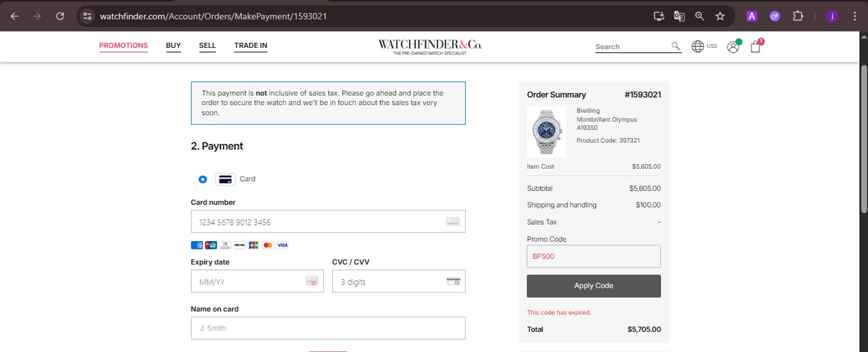Click the JCB card logo
Screen dimensions: 868x352
pos(253,245)
